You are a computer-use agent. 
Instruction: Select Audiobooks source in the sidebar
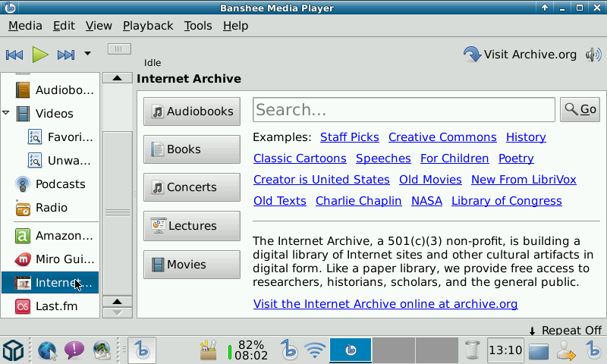point(50,90)
